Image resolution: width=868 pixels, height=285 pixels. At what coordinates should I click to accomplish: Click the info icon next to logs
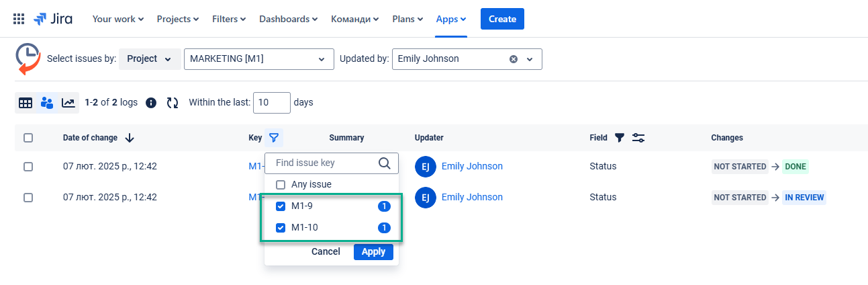pos(151,103)
